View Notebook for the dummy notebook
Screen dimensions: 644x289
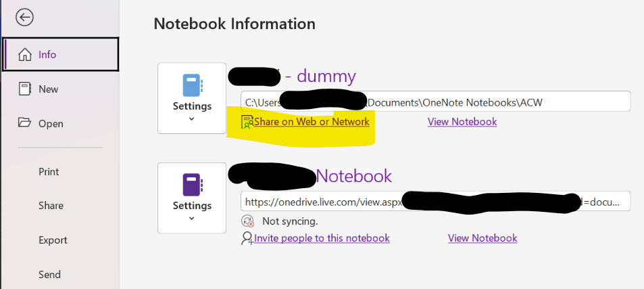click(462, 122)
